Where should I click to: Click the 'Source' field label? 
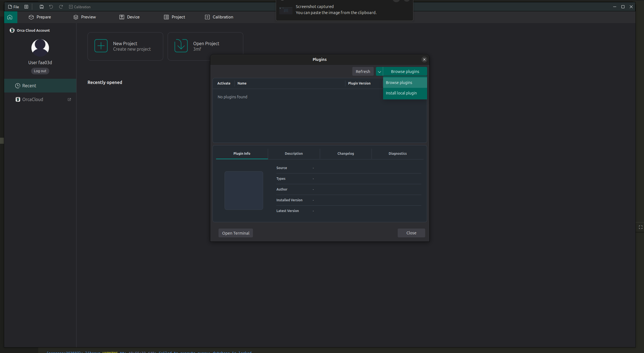pos(282,168)
